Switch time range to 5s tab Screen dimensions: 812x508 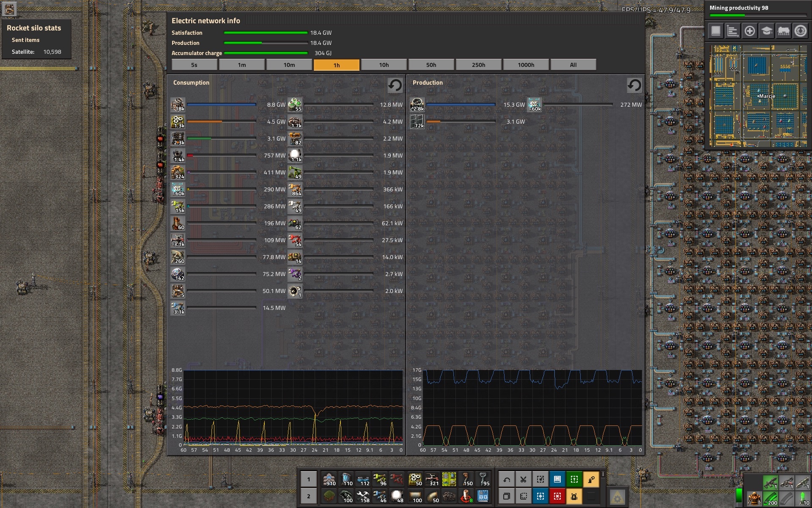tap(194, 65)
